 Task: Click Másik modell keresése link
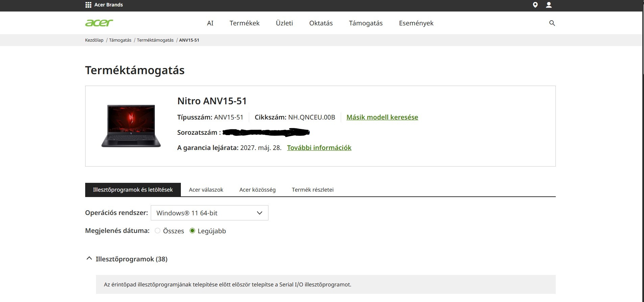click(x=382, y=117)
